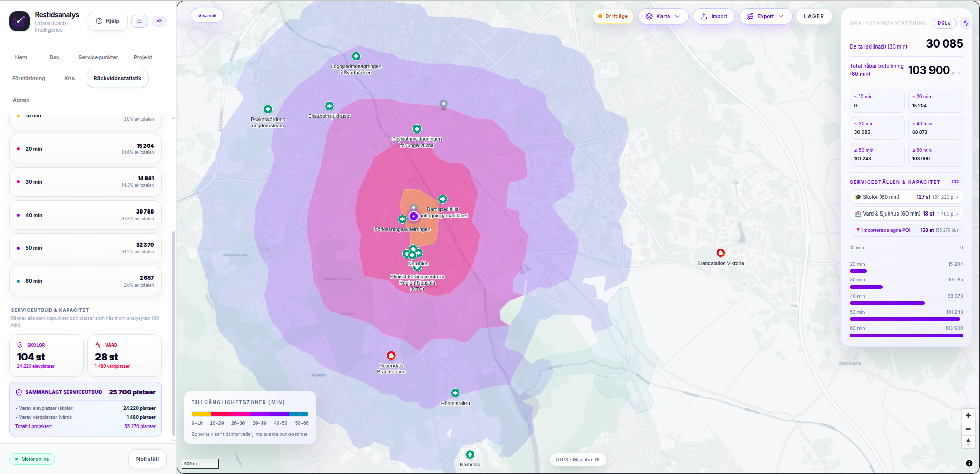Click the Importerade egna POI row
The height and width of the screenshot is (474, 980).
[906, 230]
